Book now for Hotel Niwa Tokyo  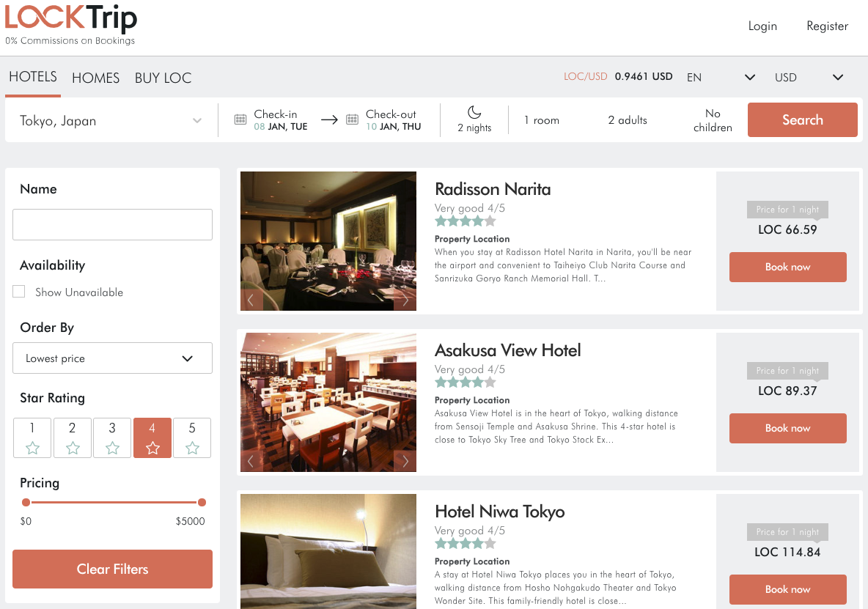788,589
